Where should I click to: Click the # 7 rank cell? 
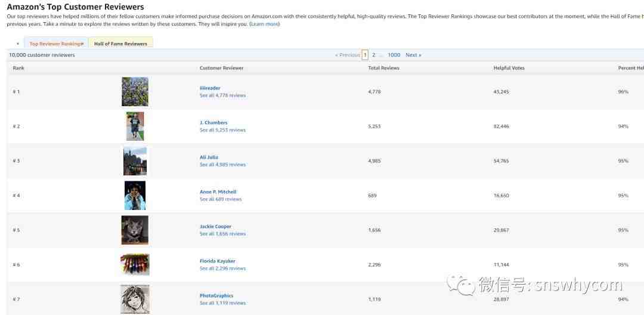[x=16, y=299]
